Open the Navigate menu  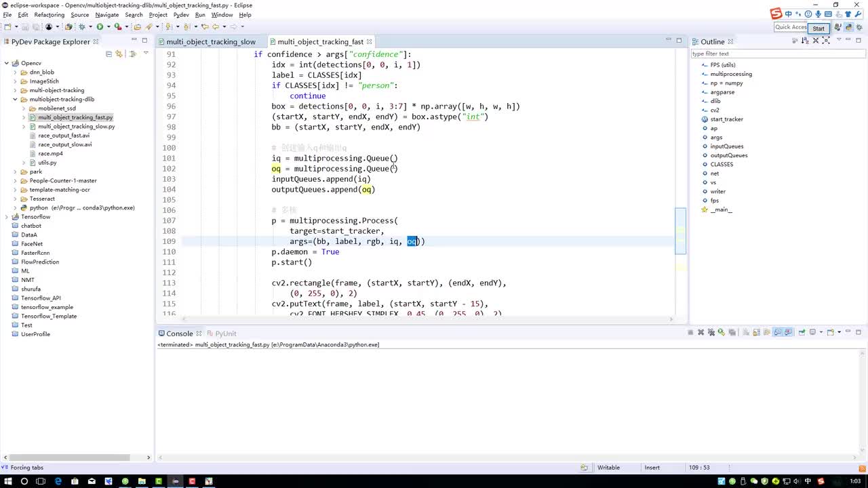tap(106, 15)
